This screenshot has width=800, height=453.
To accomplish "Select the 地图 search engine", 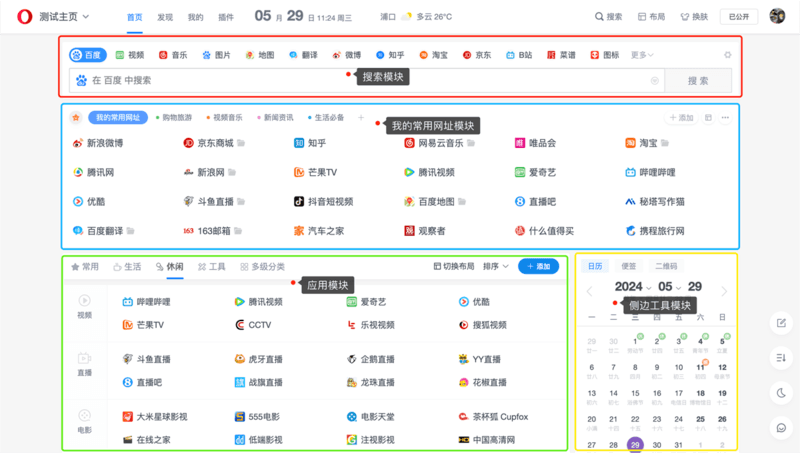I will pos(260,55).
